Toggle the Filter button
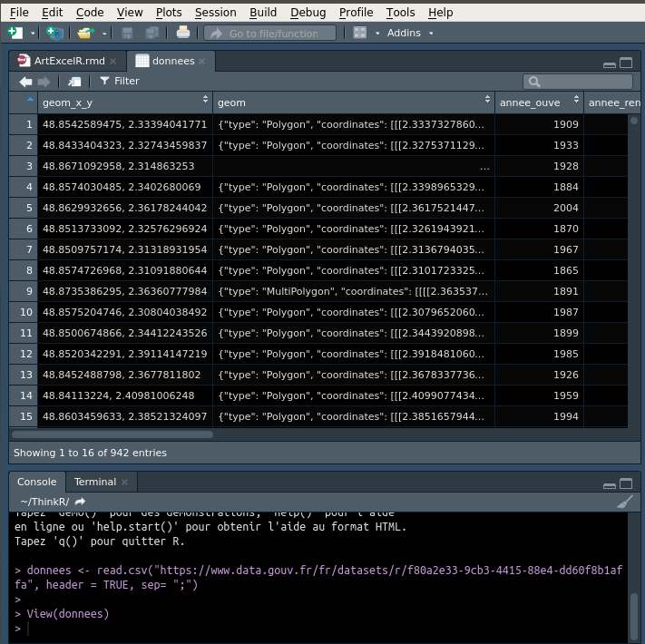645x644 pixels. tap(119, 81)
